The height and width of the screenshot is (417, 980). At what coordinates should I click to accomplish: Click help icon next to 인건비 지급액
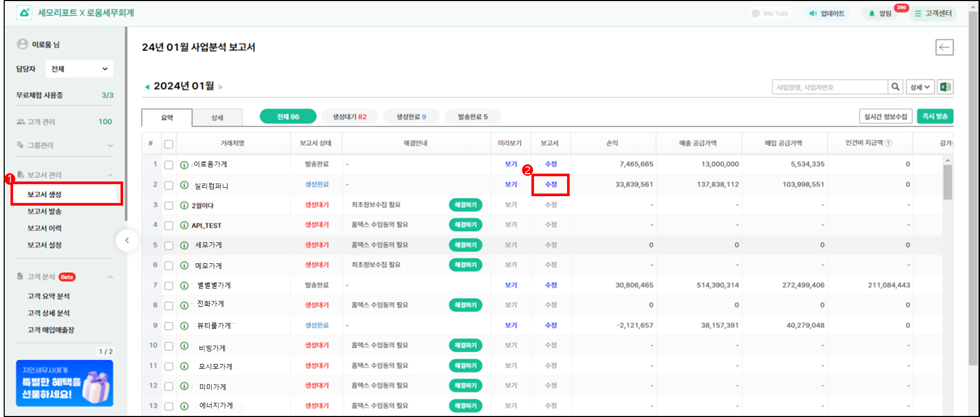[889, 143]
